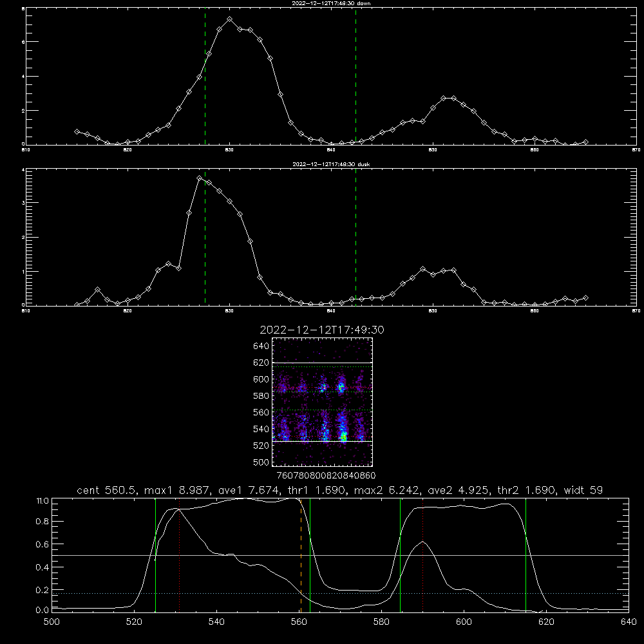Click the highest diamond marker on dusk curve
Viewport: 644px width, 644px height.
tap(199, 178)
